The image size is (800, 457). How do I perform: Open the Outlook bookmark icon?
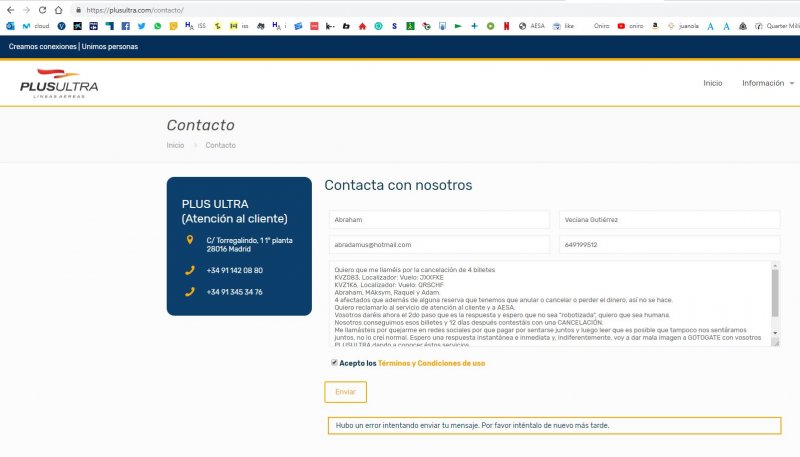click(x=10, y=26)
